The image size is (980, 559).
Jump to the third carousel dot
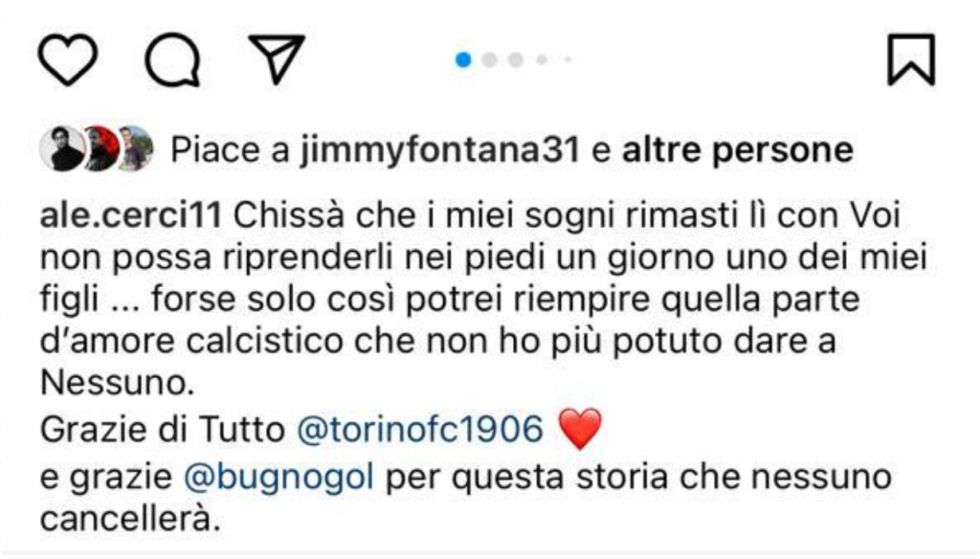coord(516,60)
